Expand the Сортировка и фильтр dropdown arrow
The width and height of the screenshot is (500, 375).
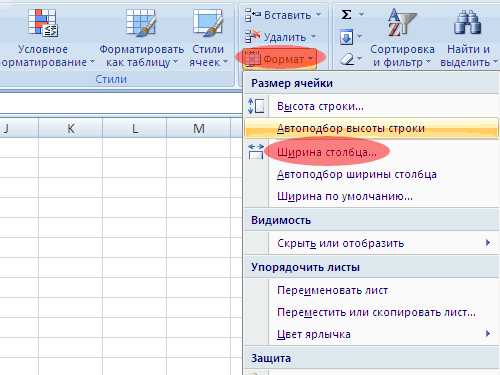click(x=429, y=62)
